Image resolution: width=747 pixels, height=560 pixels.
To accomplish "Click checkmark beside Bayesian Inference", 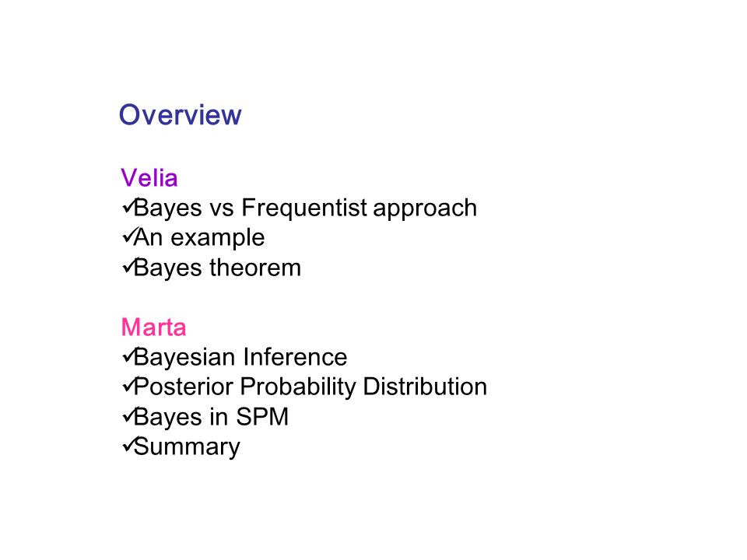I will [x=128, y=355].
